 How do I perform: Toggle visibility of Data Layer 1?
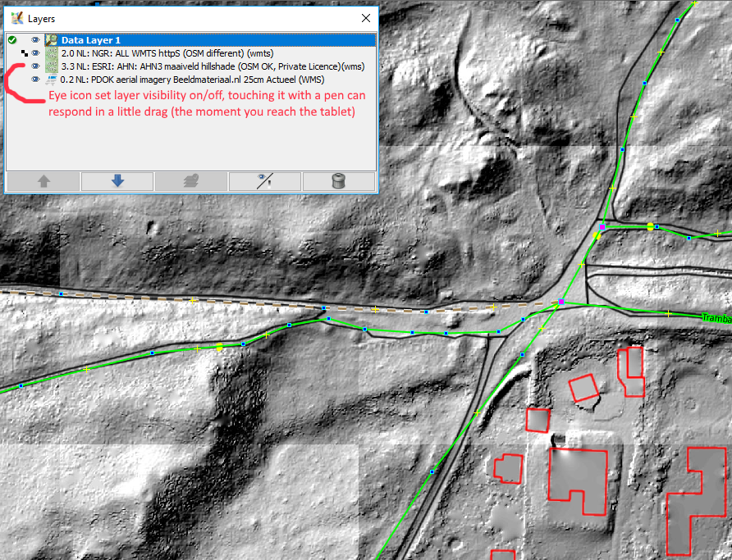35,40
